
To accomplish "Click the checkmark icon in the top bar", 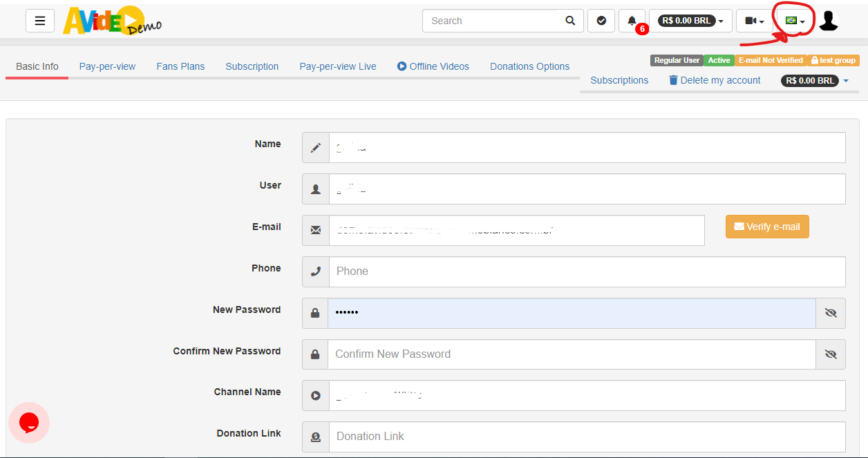I will [x=601, y=20].
